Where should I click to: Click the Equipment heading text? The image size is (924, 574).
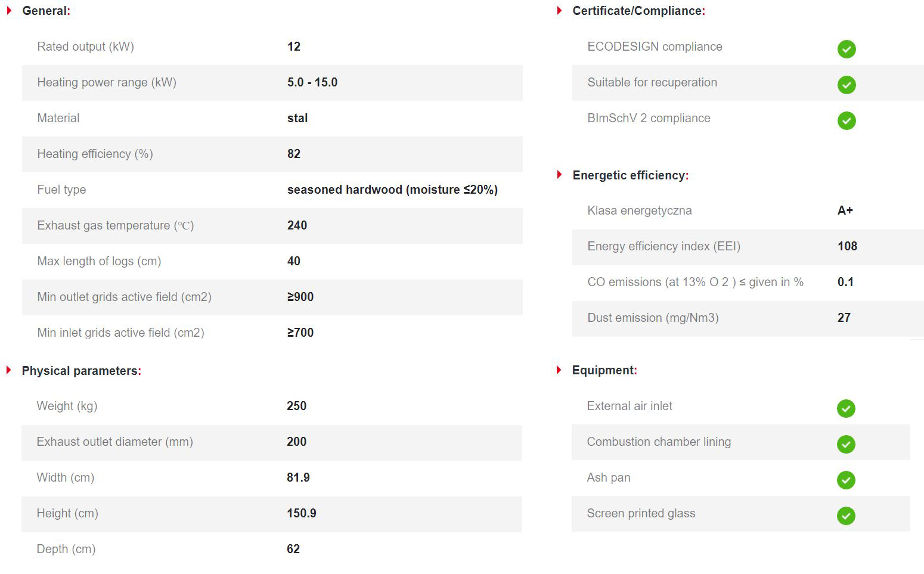tap(603, 370)
